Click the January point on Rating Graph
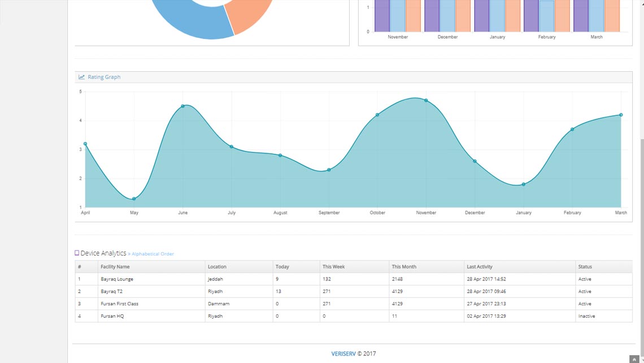Image resolution: width=644 pixels, height=363 pixels. click(x=524, y=184)
